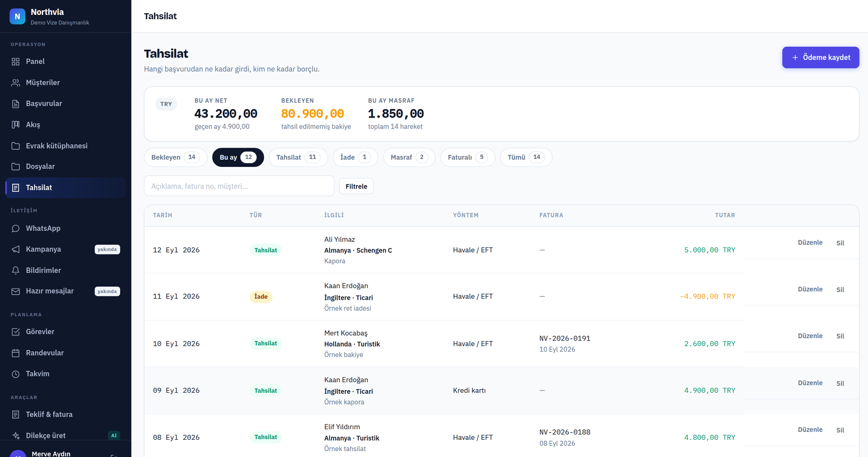Open Bildirimler bell icon
This screenshot has height=457, width=868.
15,270
